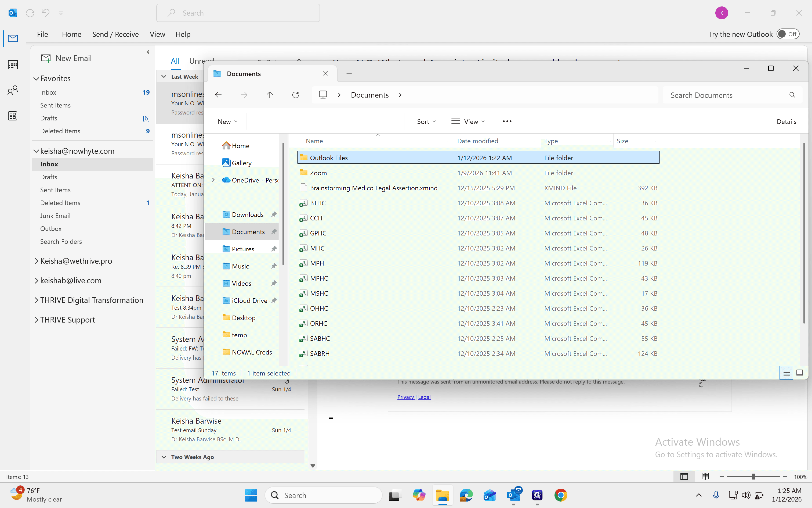Close the Documents tab in Explorer

pyautogui.click(x=325, y=74)
